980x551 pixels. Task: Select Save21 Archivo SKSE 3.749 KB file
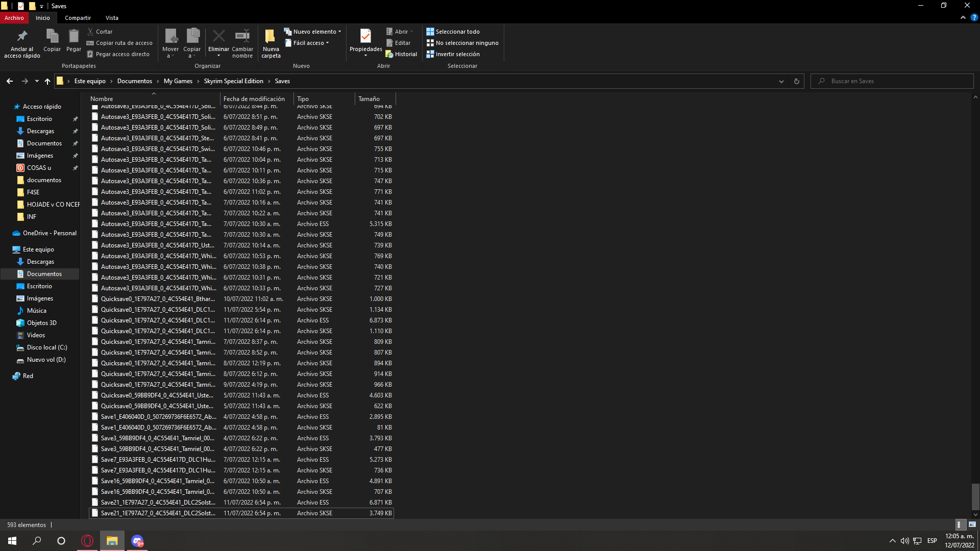coord(241,513)
